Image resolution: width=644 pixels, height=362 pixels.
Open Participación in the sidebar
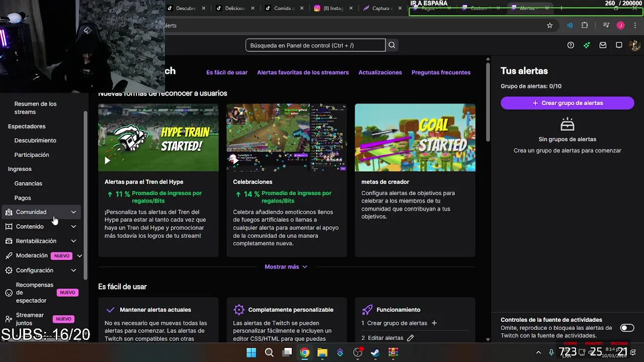click(x=32, y=155)
